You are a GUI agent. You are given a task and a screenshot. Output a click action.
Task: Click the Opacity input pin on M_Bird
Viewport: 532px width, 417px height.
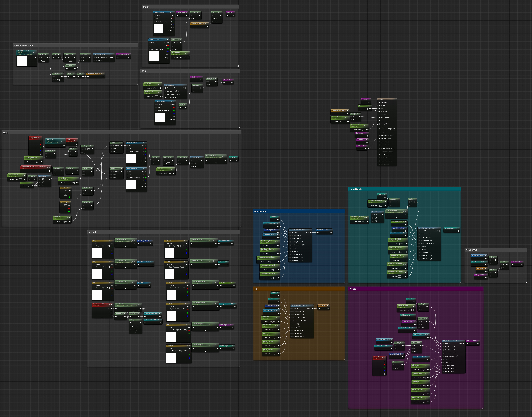(x=379, y=121)
